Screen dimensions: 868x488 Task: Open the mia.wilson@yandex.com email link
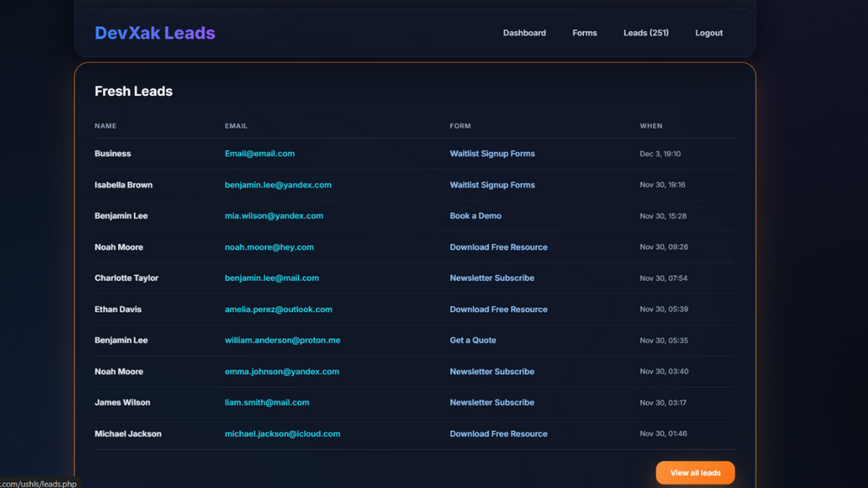coord(274,216)
